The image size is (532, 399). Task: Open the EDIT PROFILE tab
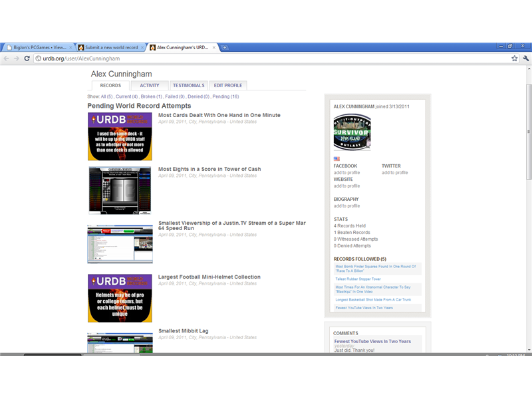(228, 86)
